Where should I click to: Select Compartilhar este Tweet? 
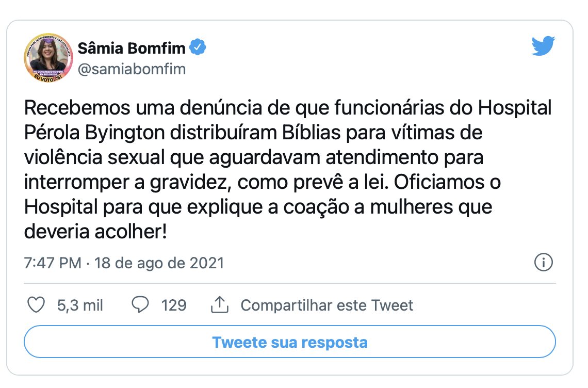tap(326, 305)
